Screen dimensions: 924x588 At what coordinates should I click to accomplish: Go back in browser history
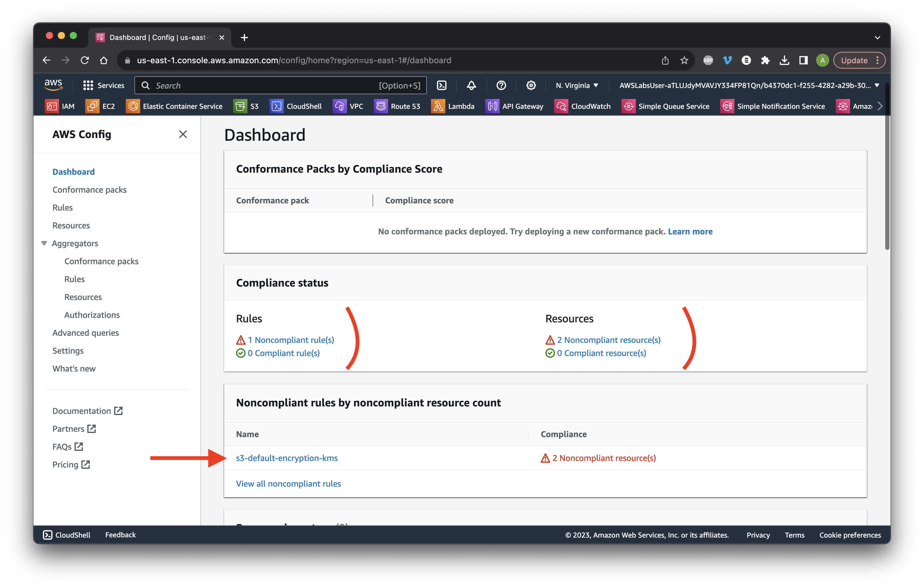click(x=46, y=60)
